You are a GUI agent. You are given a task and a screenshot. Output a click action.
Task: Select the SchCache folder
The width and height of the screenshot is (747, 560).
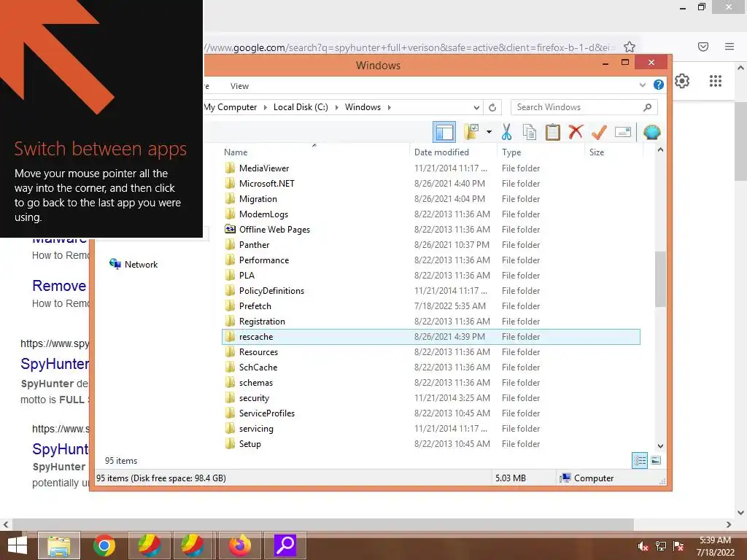[x=258, y=367]
